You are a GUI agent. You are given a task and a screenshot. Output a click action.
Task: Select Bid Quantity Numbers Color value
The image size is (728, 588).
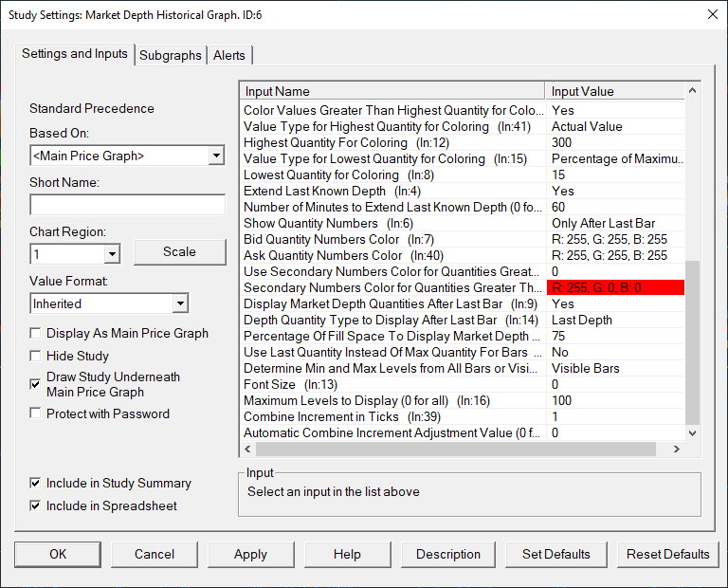pyautogui.click(x=615, y=240)
